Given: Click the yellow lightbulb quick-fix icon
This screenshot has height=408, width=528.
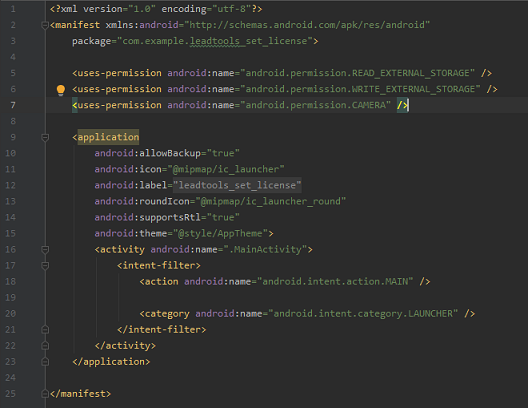Looking at the screenshot, I should tap(61, 90).
